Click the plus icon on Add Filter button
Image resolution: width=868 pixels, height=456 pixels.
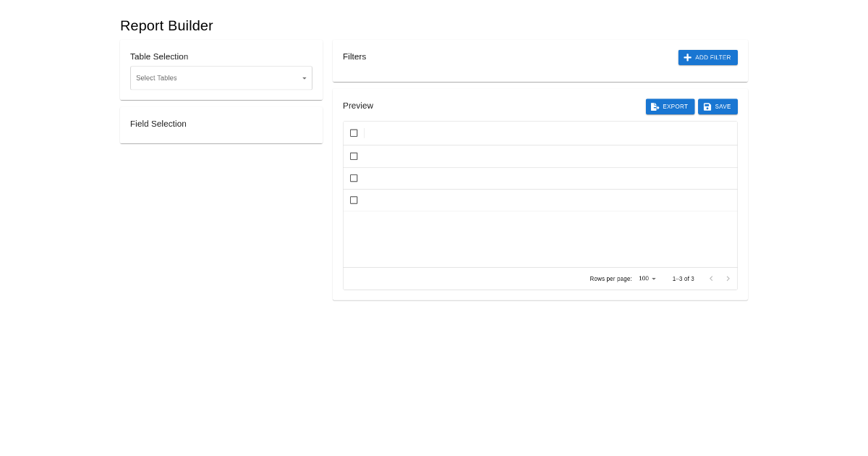[x=687, y=57]
